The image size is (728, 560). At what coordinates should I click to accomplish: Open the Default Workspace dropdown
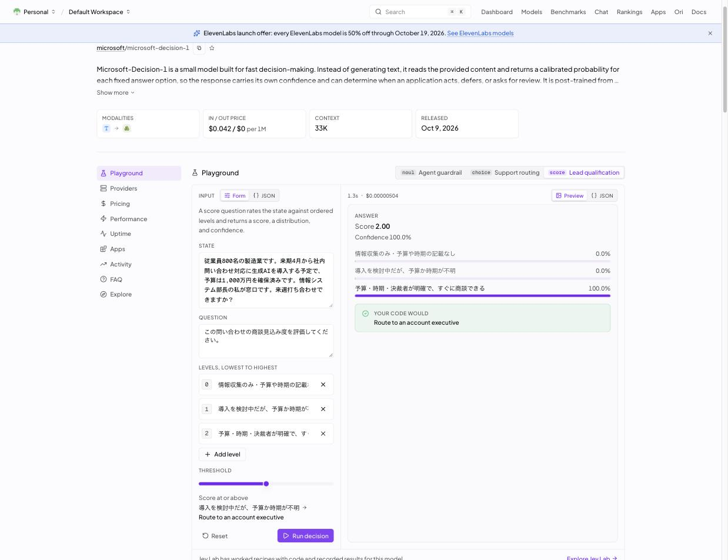pos(99,12)
